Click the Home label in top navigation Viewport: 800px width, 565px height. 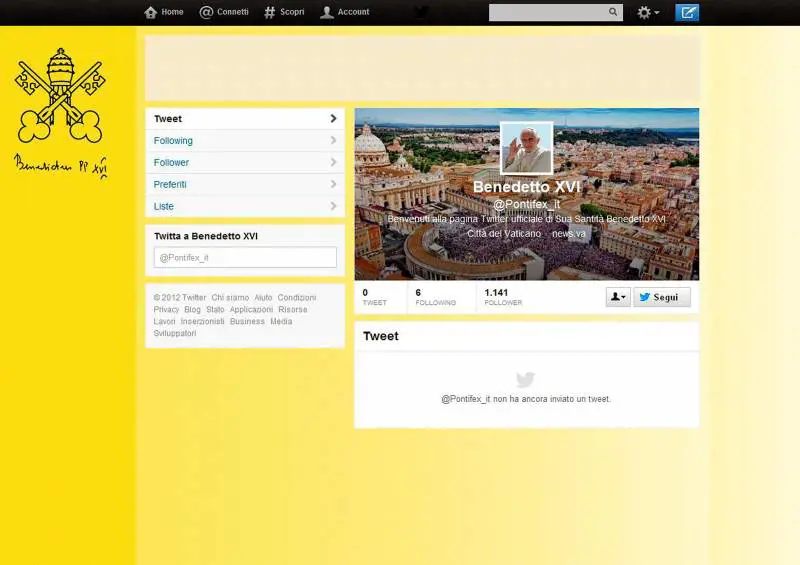point(172,12)
